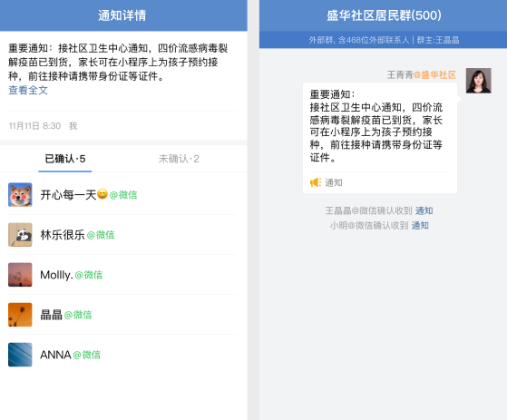Viewport: 507px width, 420px height.
Task: Click the laughing emoji beside 开心每一天
Action: click(x=102, y=194)
